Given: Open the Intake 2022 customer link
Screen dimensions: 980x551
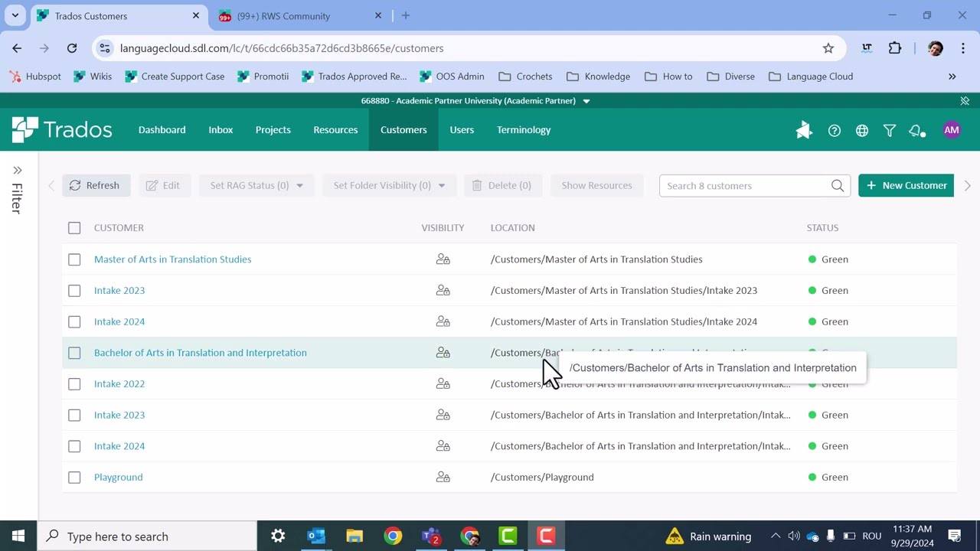Looking at the screenshot, I should (119, 384).
